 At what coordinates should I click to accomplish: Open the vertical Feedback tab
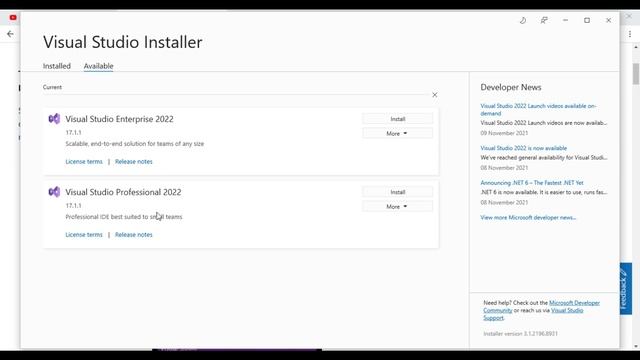point(626,289)
